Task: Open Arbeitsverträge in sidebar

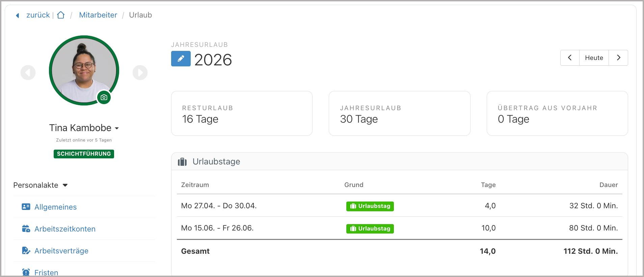Action: [x=61, y=251]
